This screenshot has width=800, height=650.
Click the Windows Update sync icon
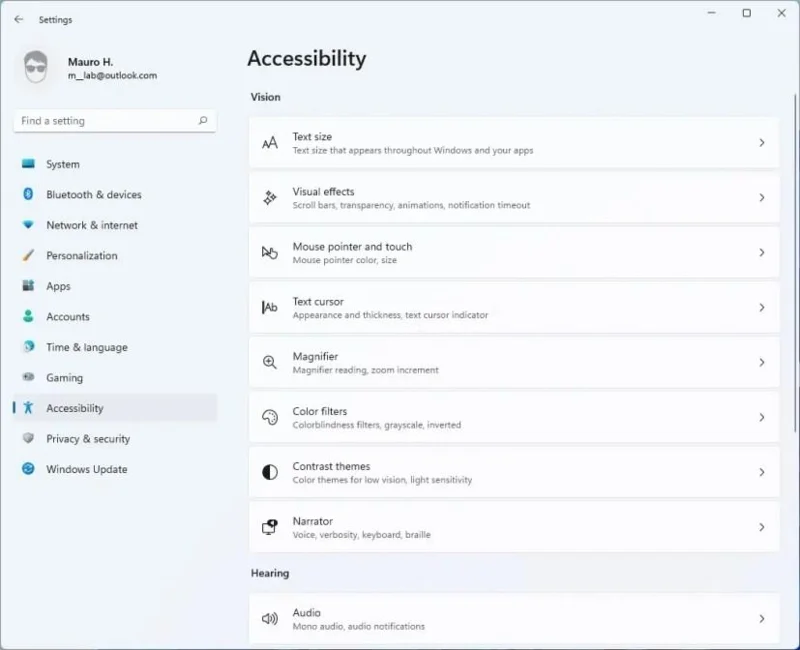(28, 469)
